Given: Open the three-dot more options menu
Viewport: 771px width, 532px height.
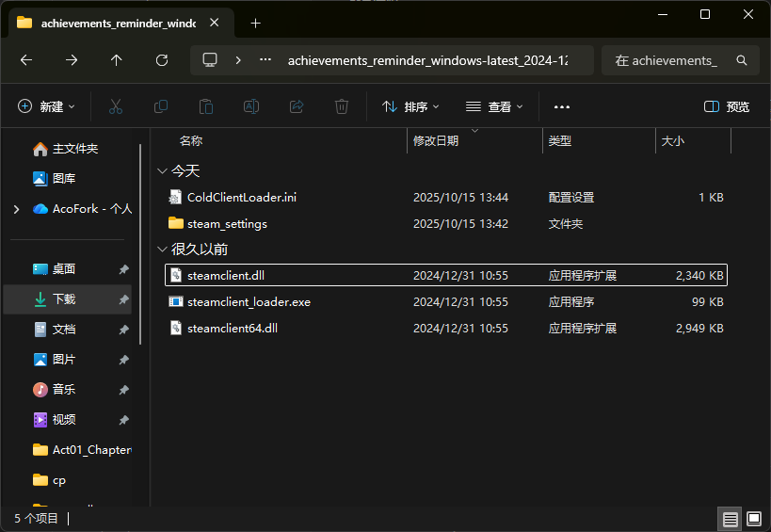Looking at the screenshot, I should [562, 106].
